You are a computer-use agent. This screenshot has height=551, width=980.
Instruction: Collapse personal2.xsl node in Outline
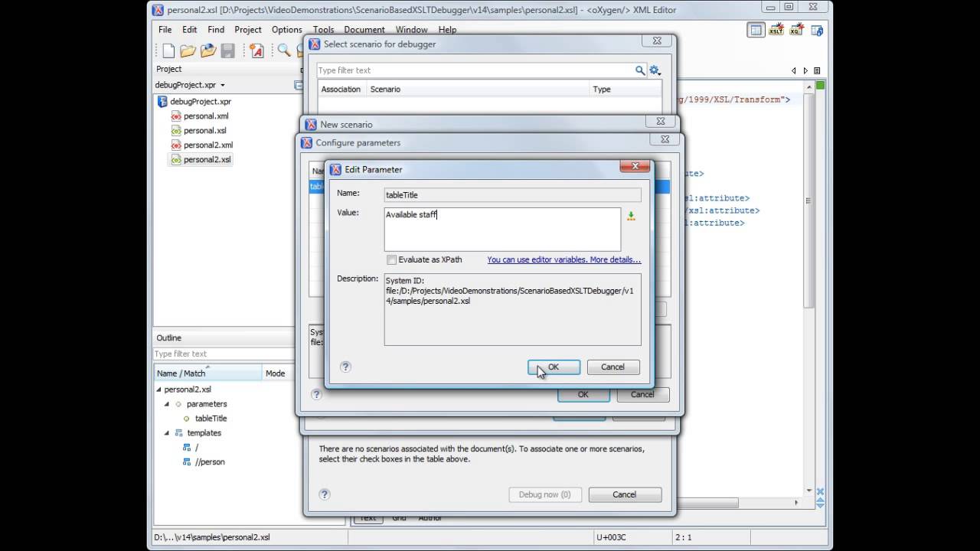(x=158, y=390)
